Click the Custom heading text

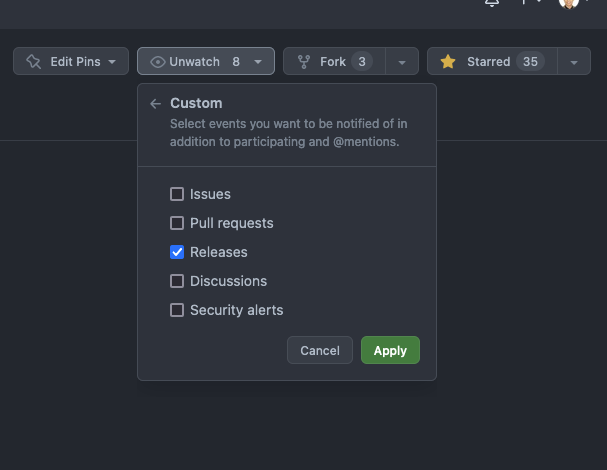196,103
